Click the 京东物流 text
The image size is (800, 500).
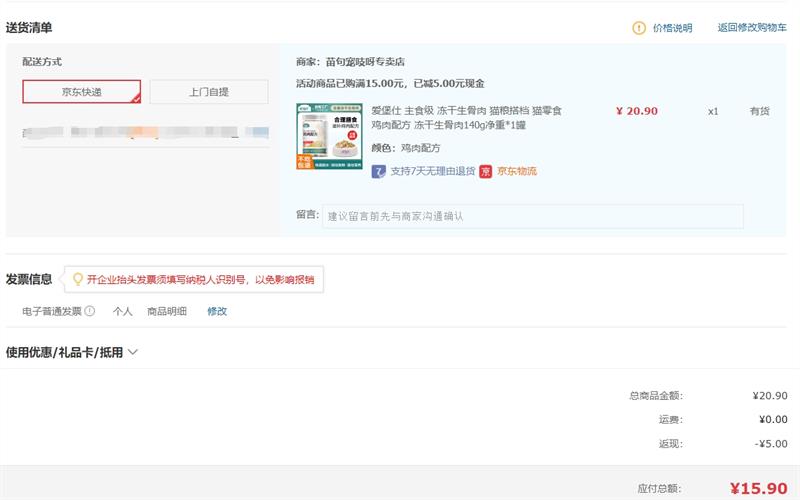point(517,171)
